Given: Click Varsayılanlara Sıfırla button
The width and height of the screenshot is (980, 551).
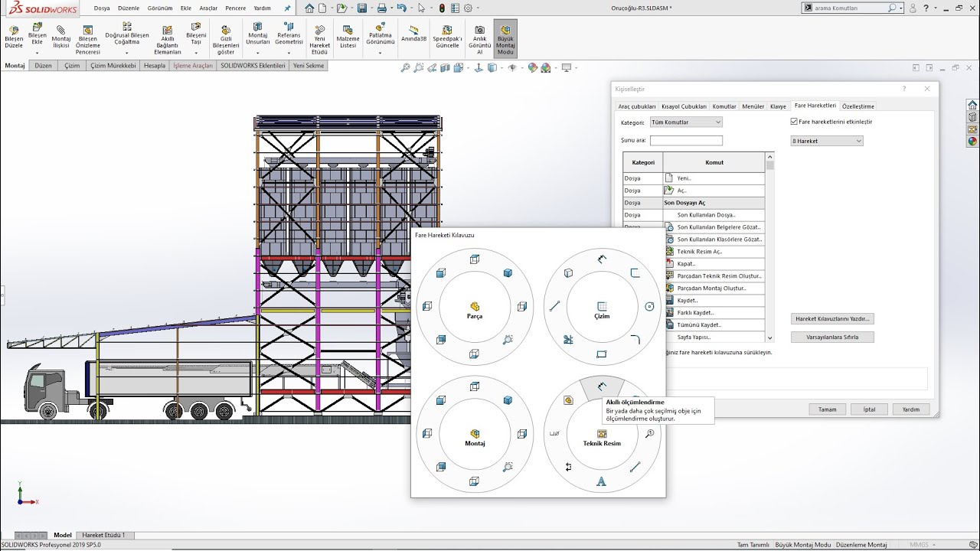Looking at the screenshot, I should click(x=832, y=337).
